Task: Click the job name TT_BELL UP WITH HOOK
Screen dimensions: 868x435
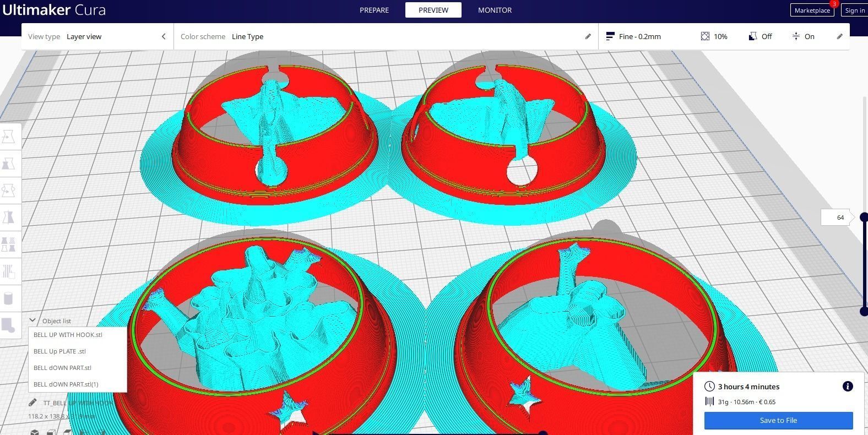Action: 78,403
